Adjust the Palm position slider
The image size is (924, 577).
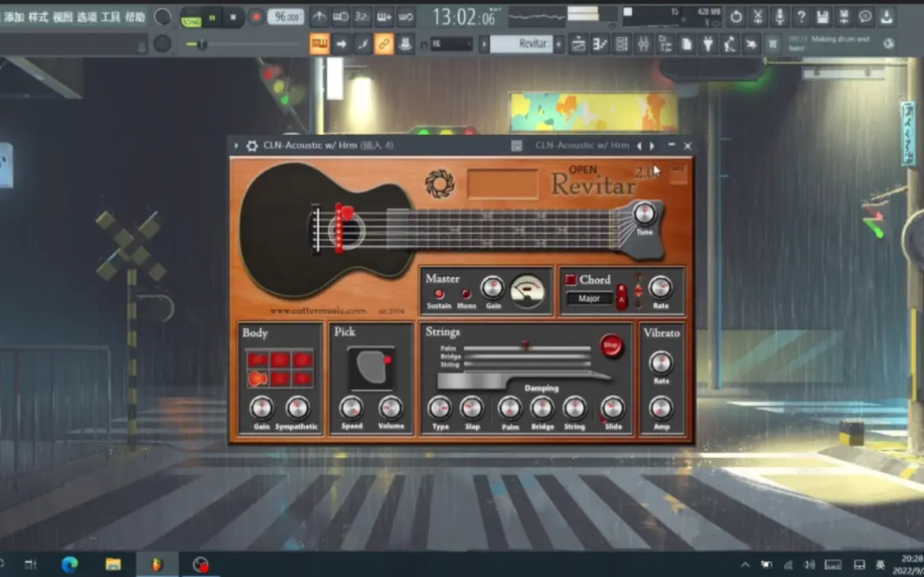click(x=527, y=348)
